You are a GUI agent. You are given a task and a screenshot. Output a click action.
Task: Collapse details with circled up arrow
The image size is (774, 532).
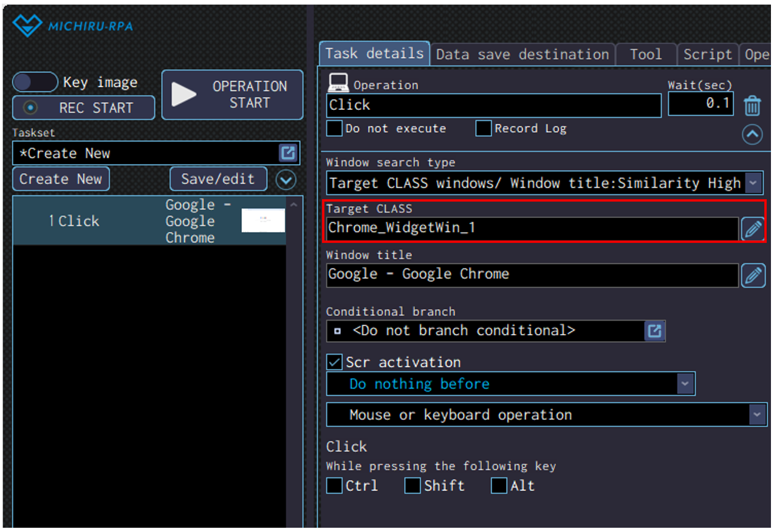[x=752, y=134]
